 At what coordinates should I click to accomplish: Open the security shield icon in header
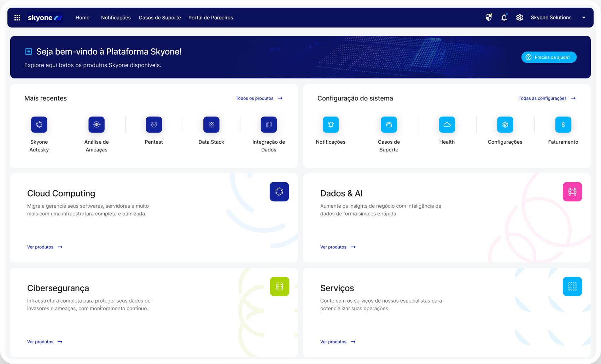[x=489, y=17]
